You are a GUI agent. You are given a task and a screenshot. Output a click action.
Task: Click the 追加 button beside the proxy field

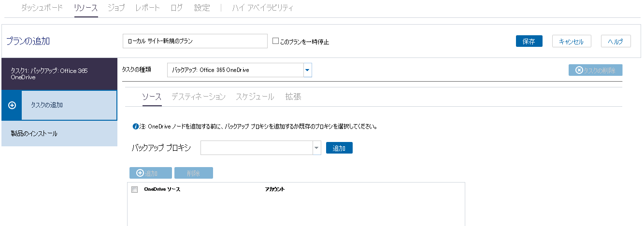coord(339,148)
